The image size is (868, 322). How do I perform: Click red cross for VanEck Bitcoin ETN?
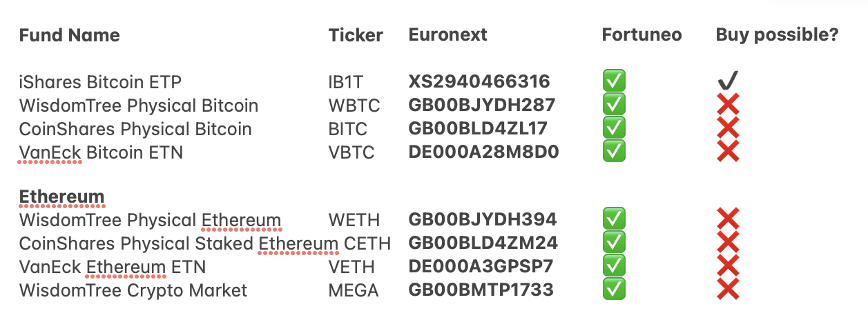(x=728, y=151)
